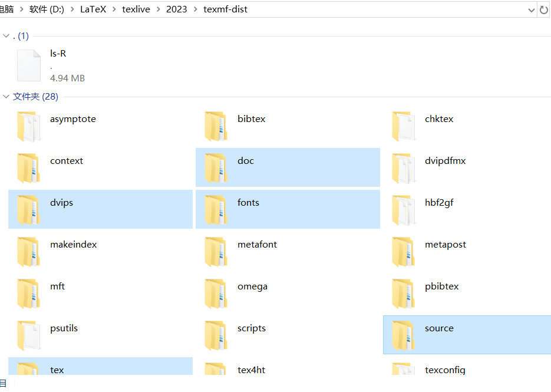Click the scripts folder name
The image size is (551, 392).
point(252,328)
